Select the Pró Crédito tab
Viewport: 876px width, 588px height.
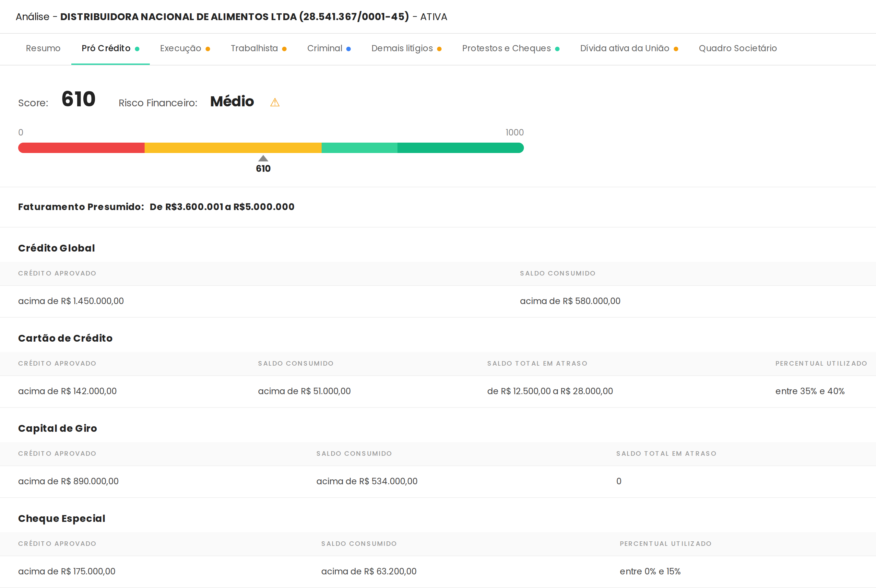point(106,48)
